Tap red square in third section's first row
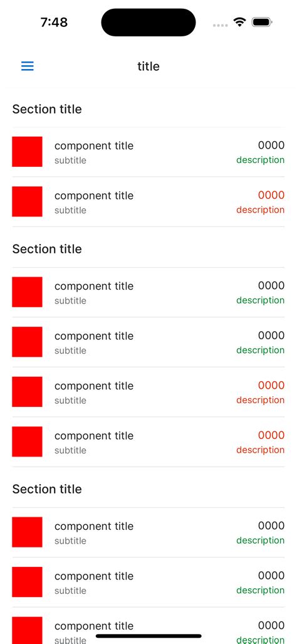Image resolution: width=297 pixels, height=644 pixels. (27, 532)
